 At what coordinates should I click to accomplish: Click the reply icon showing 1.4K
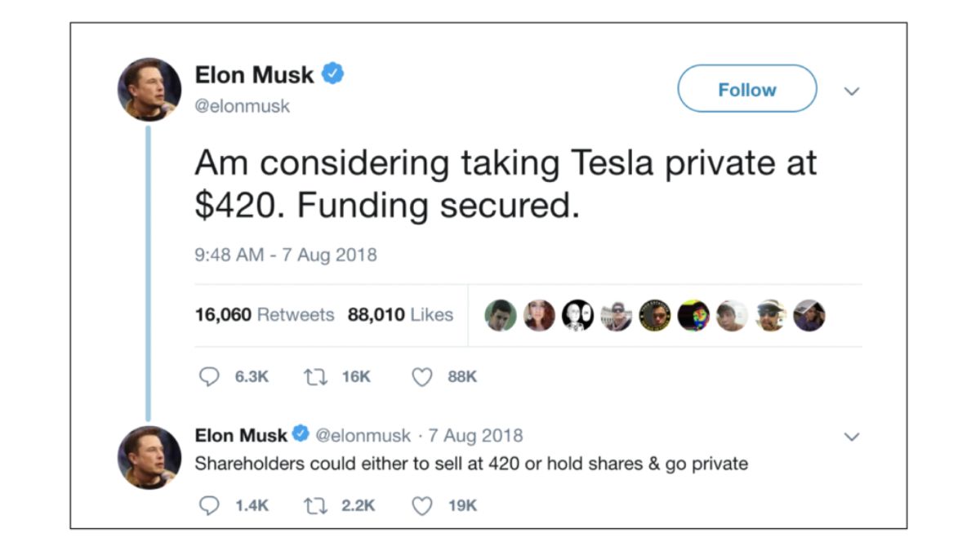(x=210, y=506)
